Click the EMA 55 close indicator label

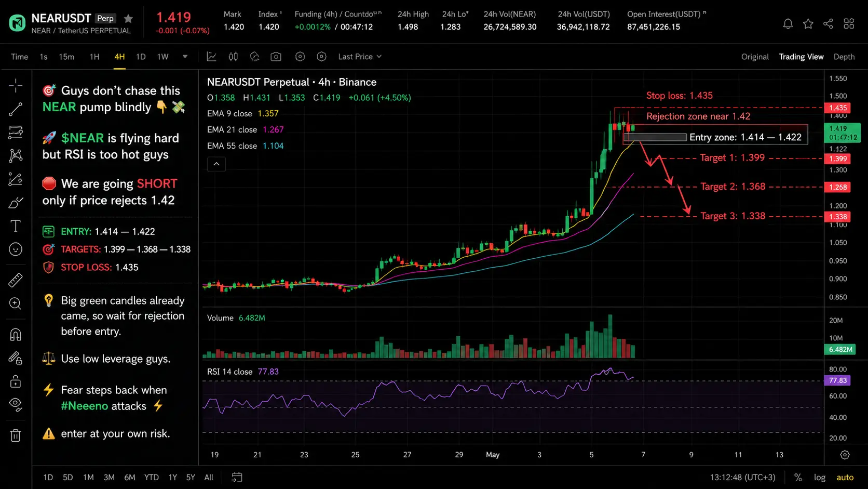[232, 146]
